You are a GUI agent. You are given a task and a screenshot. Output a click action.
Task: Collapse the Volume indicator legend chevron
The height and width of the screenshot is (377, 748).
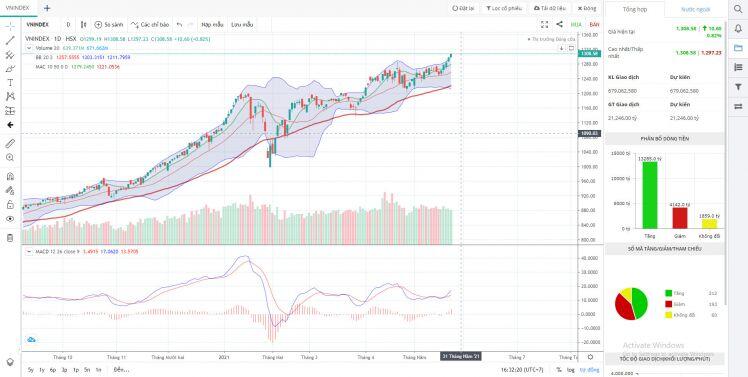(x=29, y=48)
